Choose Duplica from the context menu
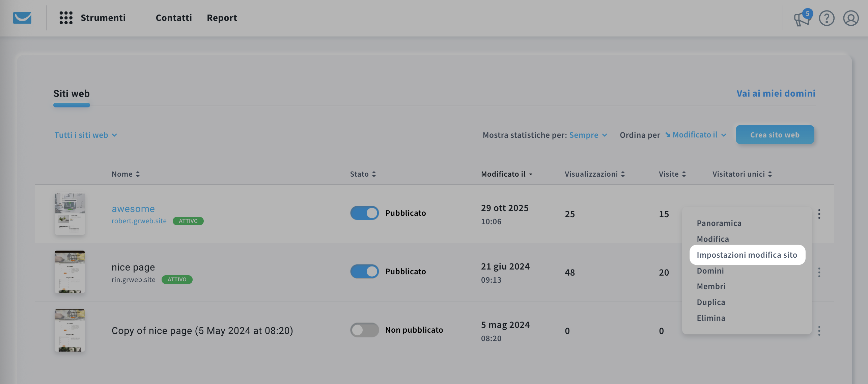Image resolution: width=868 pixels, height=384 pixels. pos(711,302)
